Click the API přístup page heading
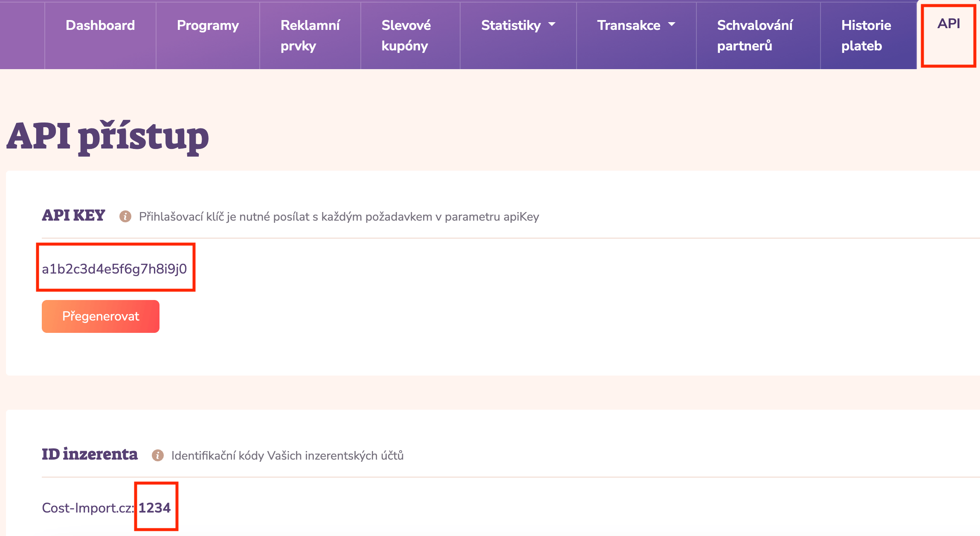 107,137
